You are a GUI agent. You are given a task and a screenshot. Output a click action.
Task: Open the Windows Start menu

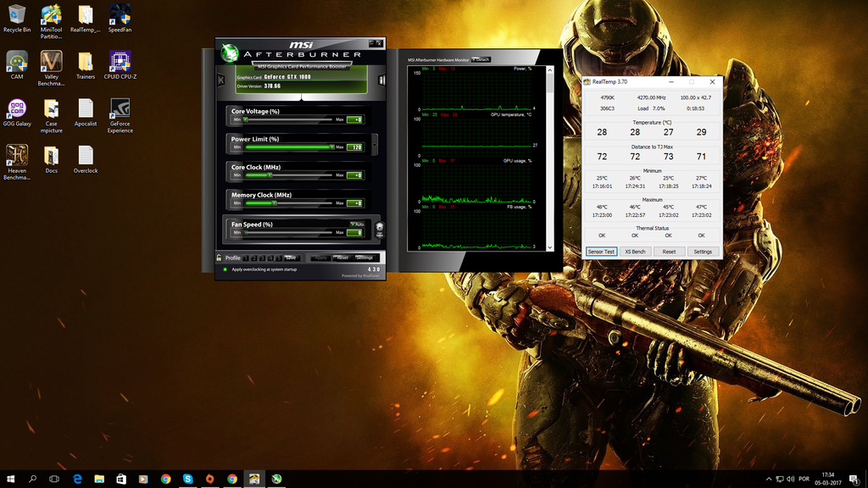pos(10,480)
